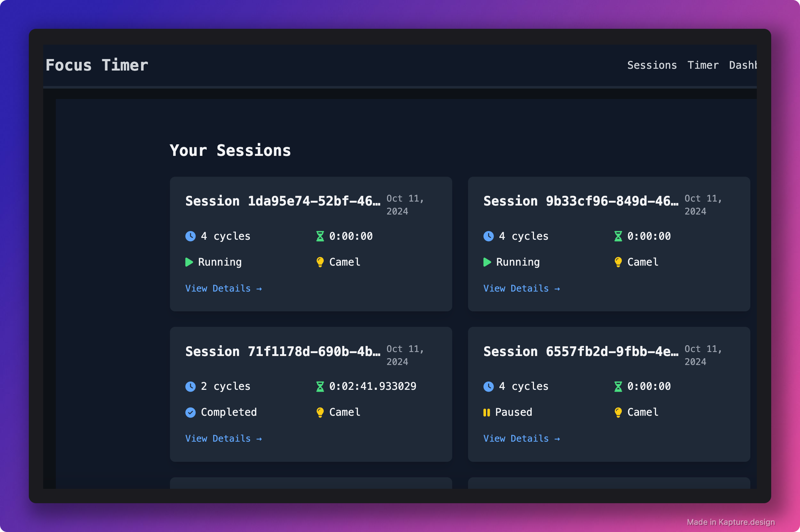This screenshot has width=800, height=532.
Task: Click the Paused status text
Action: click(x=514, y=412)
